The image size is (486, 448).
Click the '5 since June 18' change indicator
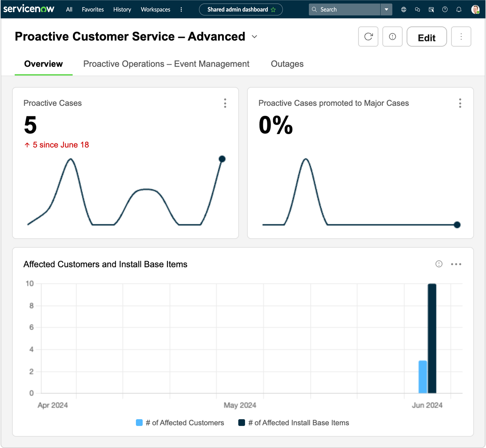57,145
